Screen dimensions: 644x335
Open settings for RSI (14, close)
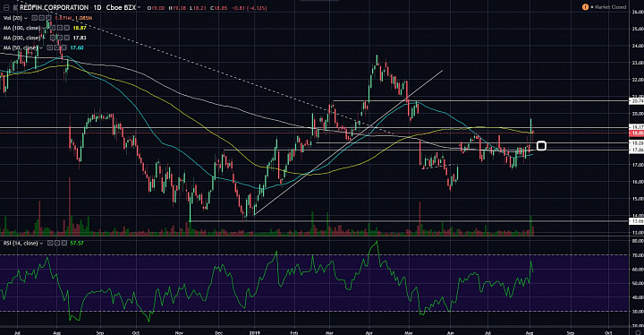click(57, 244)
